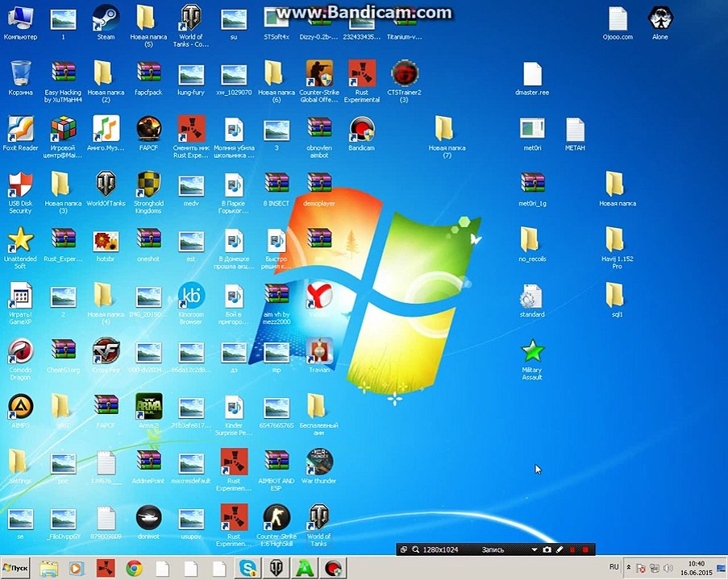Open AIMBOT AND ESP archive
This screenshot has height=580, width=728.
point(277,470)
